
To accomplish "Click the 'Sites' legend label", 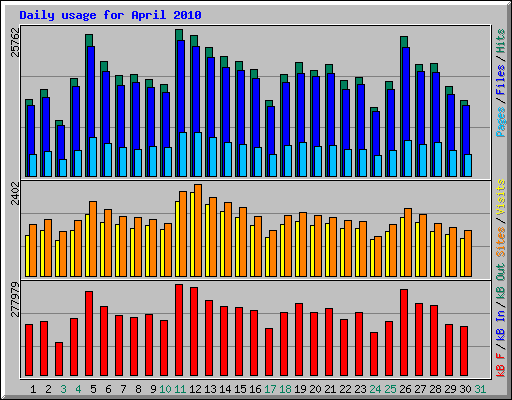I will click(x=501, y=242).
